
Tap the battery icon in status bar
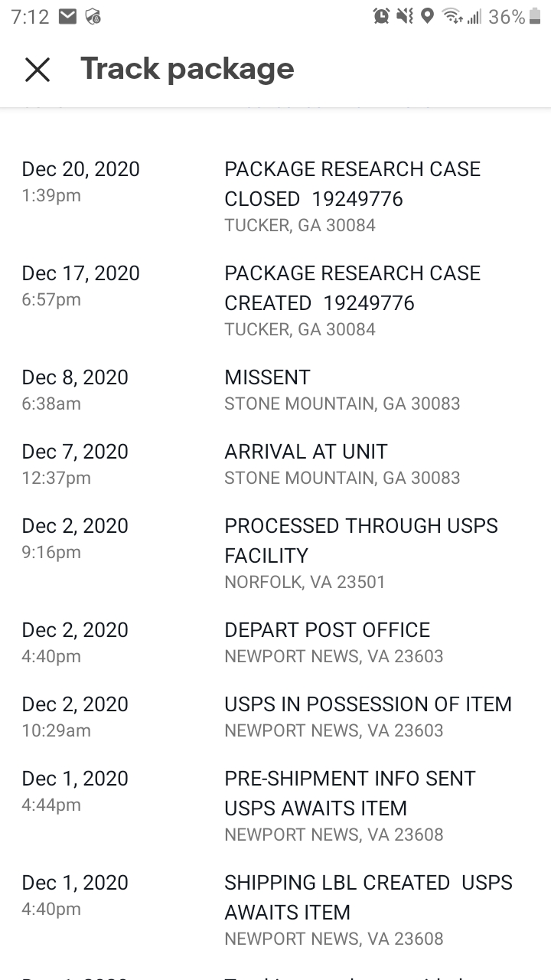(534, 16)
